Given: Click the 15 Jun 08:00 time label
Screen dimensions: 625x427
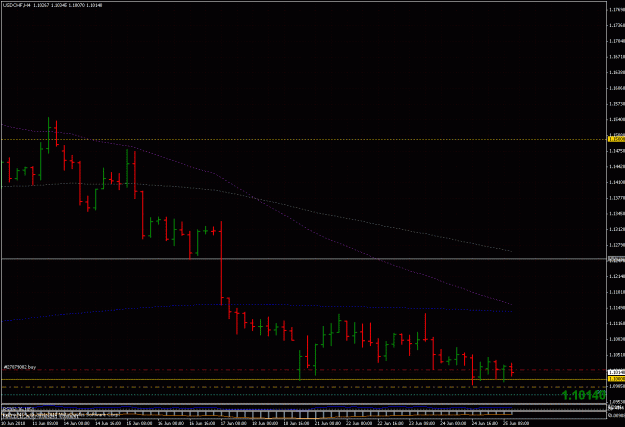Looking at the screenshot, I should tap(139, 423).
